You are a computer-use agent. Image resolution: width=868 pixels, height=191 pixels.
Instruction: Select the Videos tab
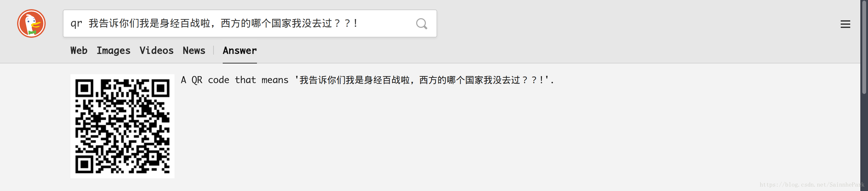coord(156,50)
